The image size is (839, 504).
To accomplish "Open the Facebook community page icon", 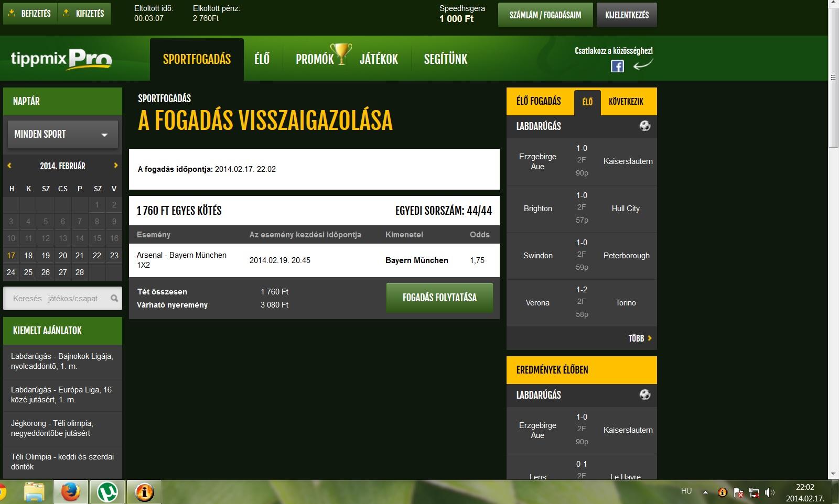I will [x=617, y=66].
